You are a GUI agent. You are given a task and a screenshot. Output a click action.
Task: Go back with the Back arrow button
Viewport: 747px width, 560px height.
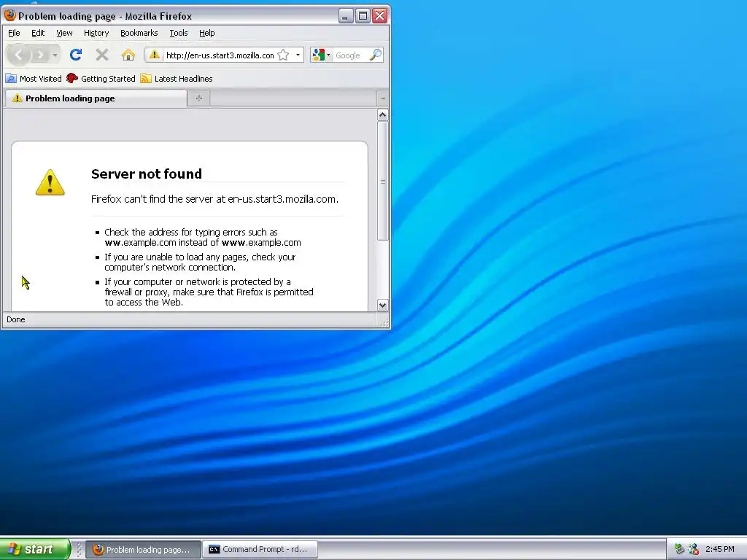pos(19,55)
